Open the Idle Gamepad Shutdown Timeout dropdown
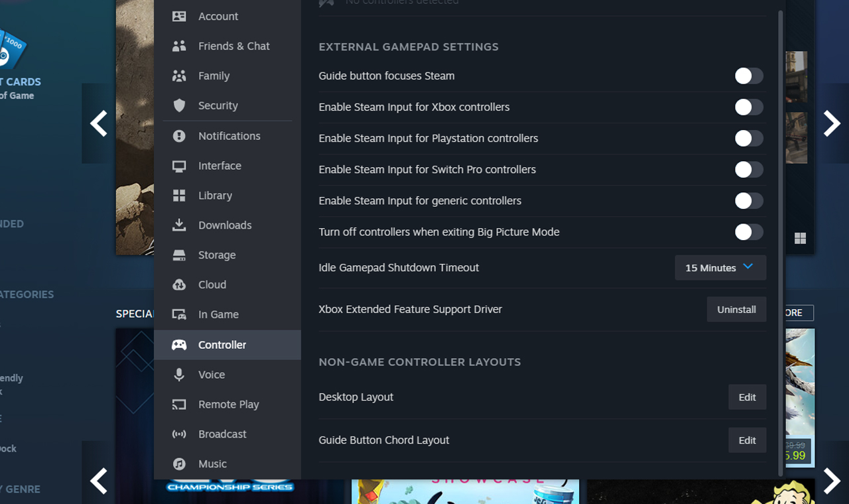Screen dimensions: 849x504 coord(720,268)
